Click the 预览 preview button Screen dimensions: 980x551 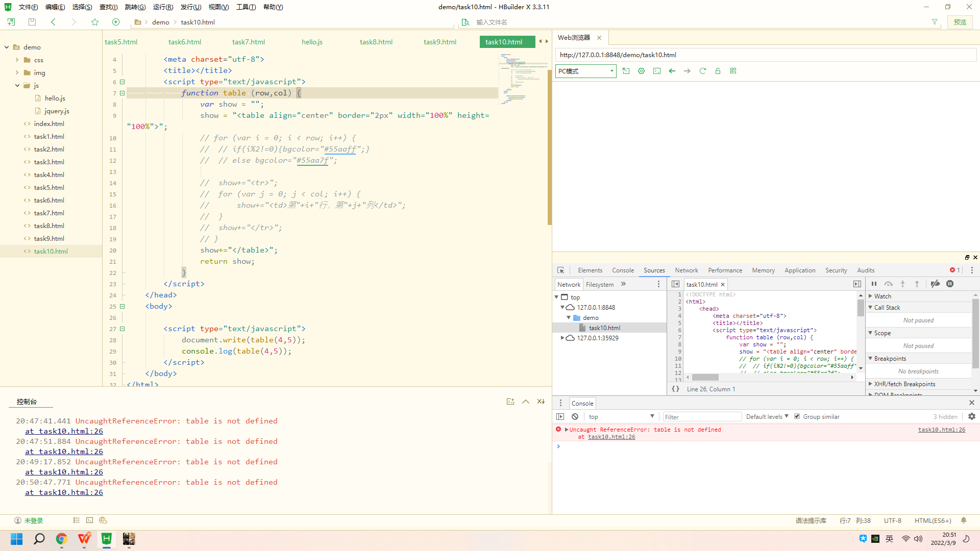(x=960, y=22)
